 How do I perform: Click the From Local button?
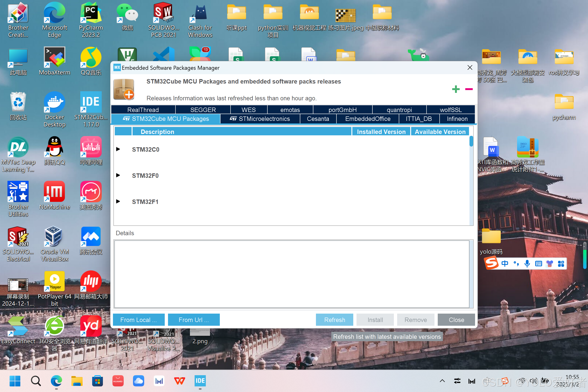(139, 319)
